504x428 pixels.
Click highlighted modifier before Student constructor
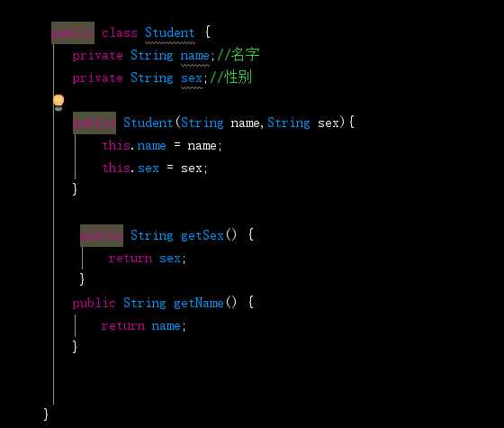(94, 123)
